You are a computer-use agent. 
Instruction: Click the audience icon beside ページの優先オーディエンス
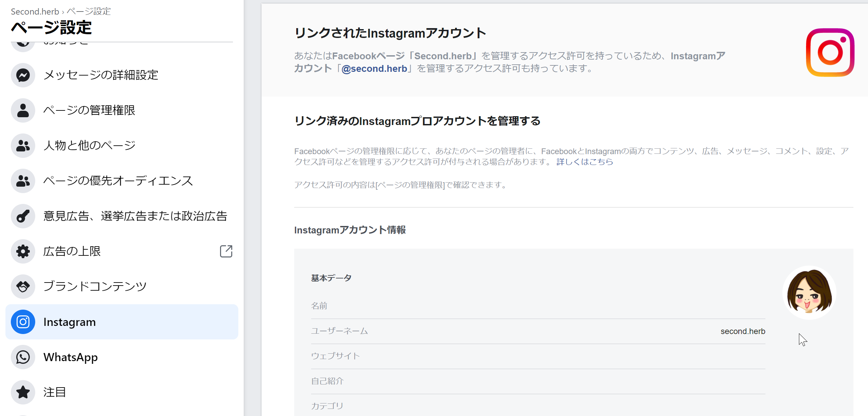(23, 181)
